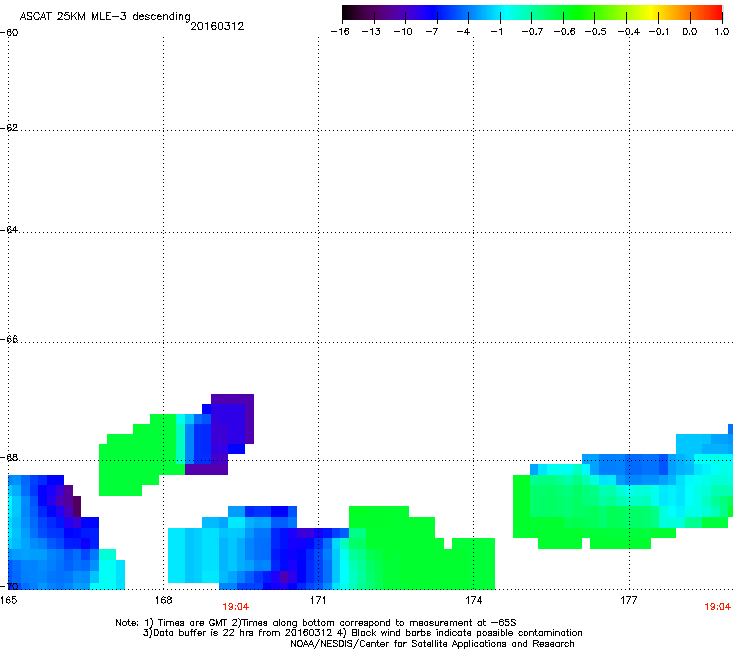Click the red "19:04" time right of 177
740x650 pixels.
(x=717, y=607)
